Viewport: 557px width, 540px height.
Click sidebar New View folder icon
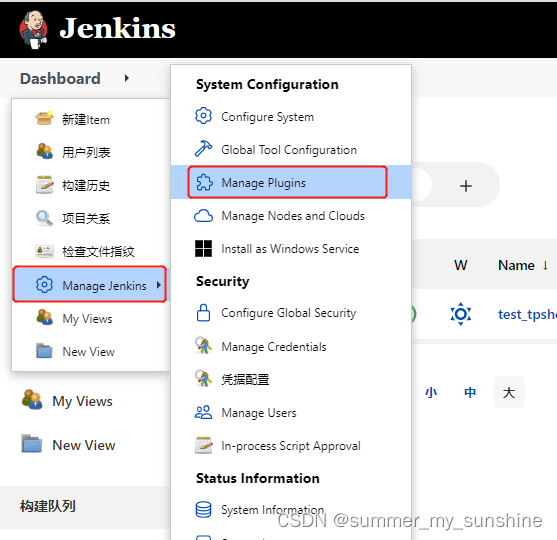32,444
